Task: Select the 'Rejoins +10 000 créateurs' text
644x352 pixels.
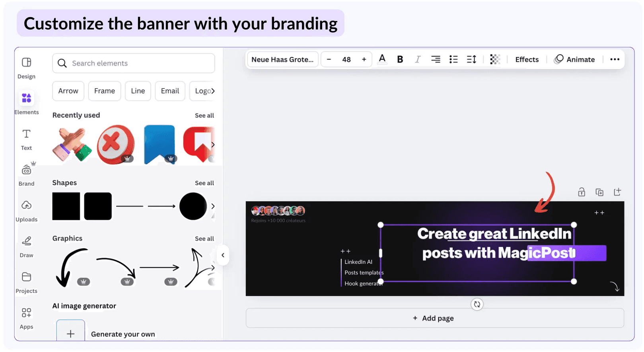Action: 278,221
